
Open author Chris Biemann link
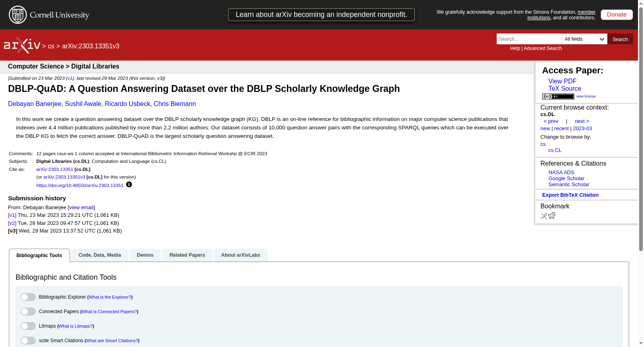tap(175, 104)
